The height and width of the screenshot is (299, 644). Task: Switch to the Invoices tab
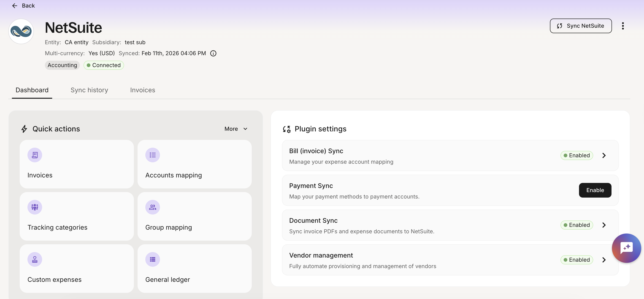(143, 90)
